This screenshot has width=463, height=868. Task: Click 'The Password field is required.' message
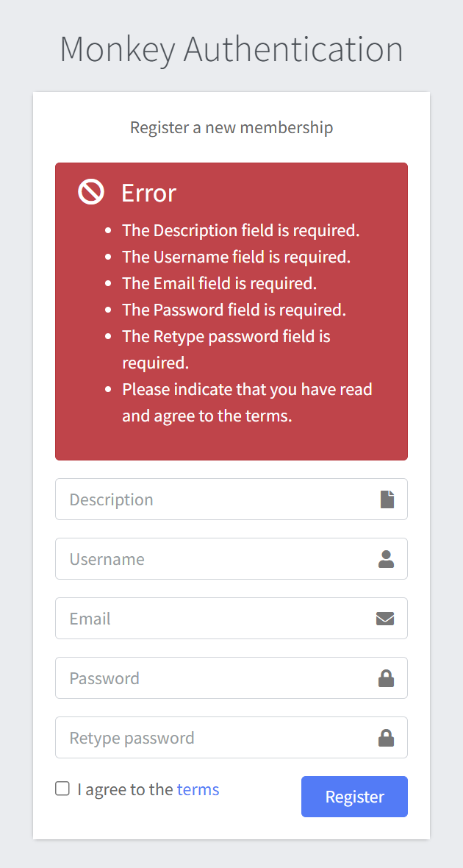[x=234, y=310]
